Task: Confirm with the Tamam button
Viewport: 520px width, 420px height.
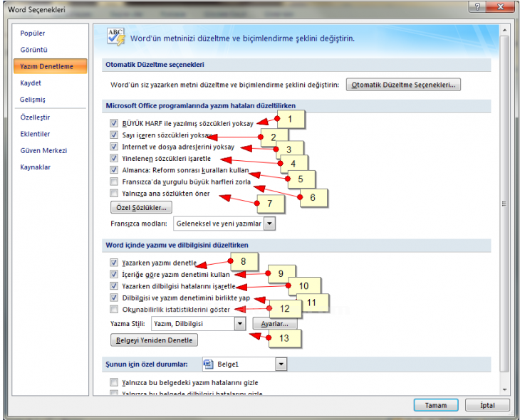Action: click(x=436, y=405)
